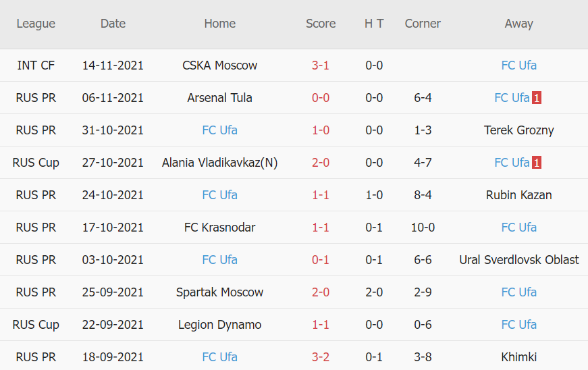
Task: Select the League column header
Action: coord(36,24)
